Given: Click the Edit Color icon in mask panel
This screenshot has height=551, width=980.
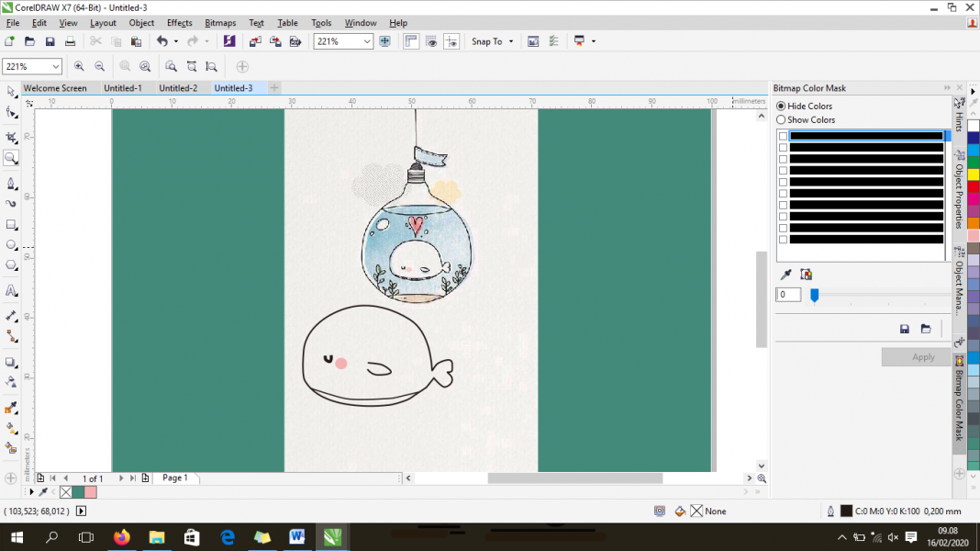Looking at the screenshot, I should coord(806,275).
